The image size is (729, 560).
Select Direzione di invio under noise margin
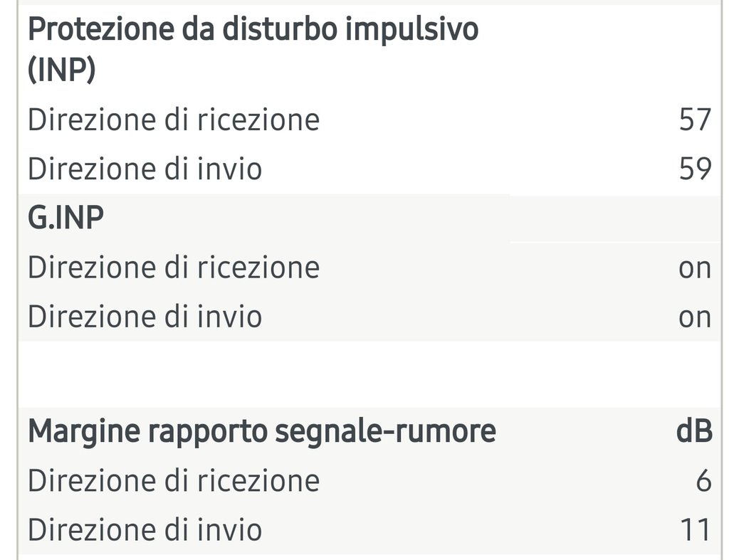pos(145,530)
